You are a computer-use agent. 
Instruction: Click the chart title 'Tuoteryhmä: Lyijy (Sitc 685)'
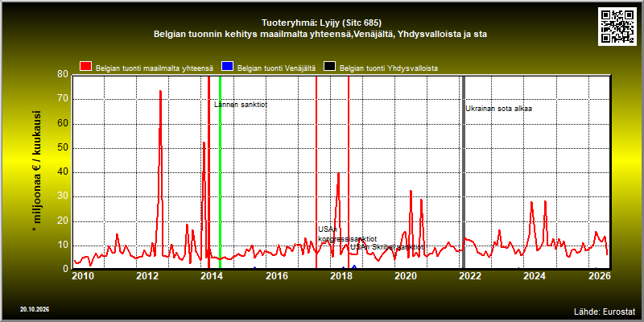point(321,23)
